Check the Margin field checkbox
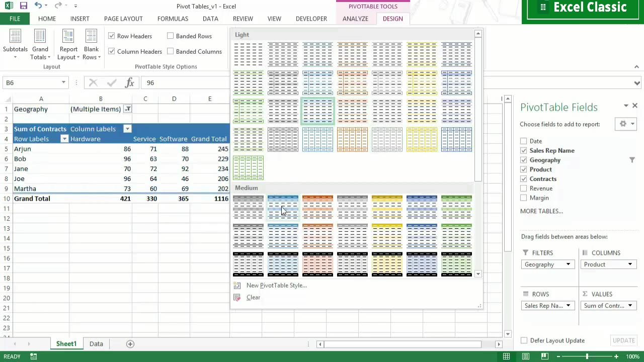The image size is (644, 362). click(x=524, y=198)
